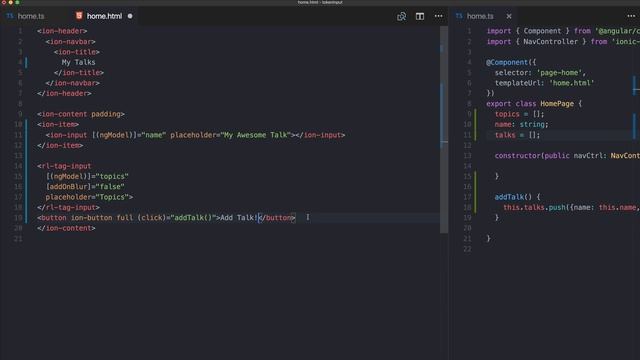Click [(ngModel)]="topics" attribute line

click(87, 176)
